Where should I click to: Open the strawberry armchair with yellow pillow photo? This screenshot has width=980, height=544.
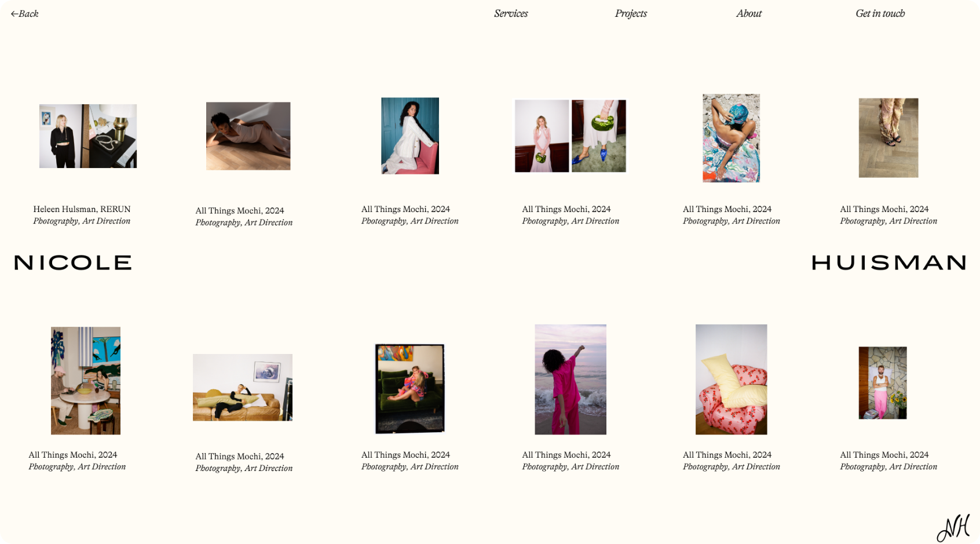coord(731,379)
